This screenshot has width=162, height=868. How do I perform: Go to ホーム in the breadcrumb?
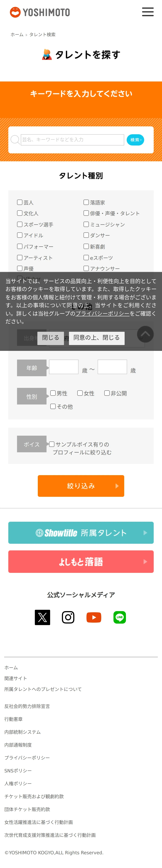(17, 35)
